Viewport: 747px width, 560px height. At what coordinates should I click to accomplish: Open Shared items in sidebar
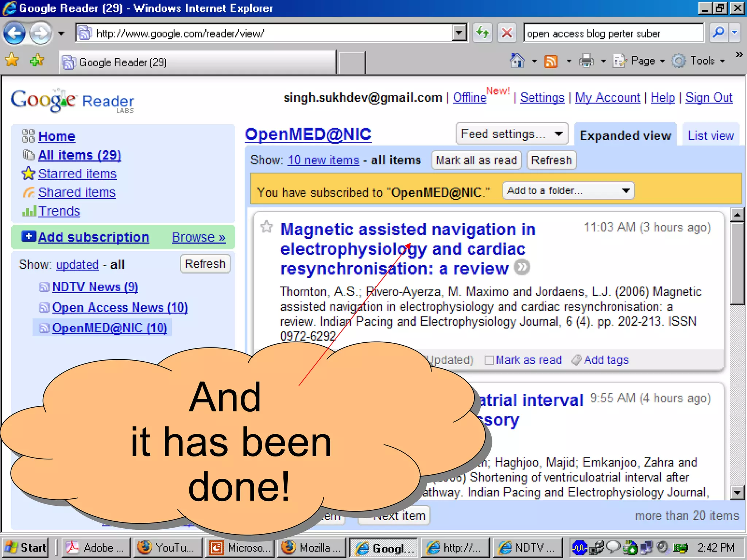[77, 192]
